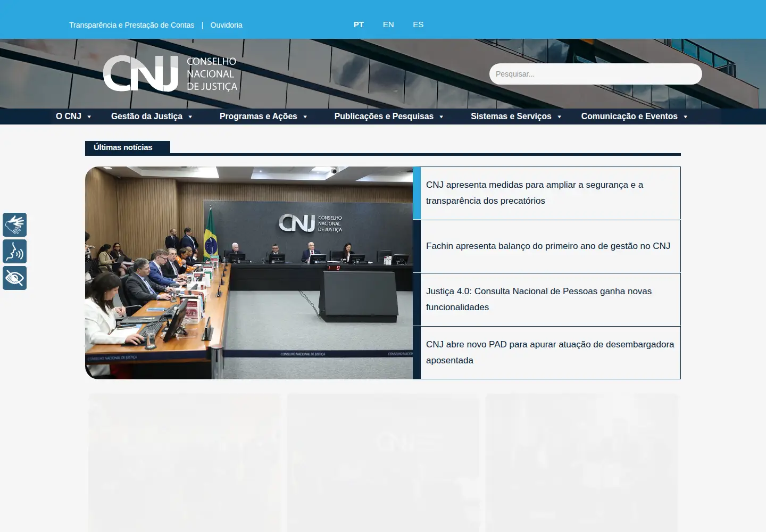The width and height of the screenshot is (766, 532).
Task: Toggle the low-vision crossed-eye accessibility icon
Action: [14, 278]
